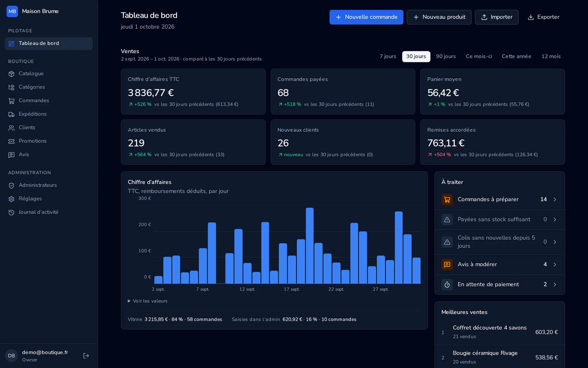Open chevron for Payées sans stock suffisant

coord(555,220)
